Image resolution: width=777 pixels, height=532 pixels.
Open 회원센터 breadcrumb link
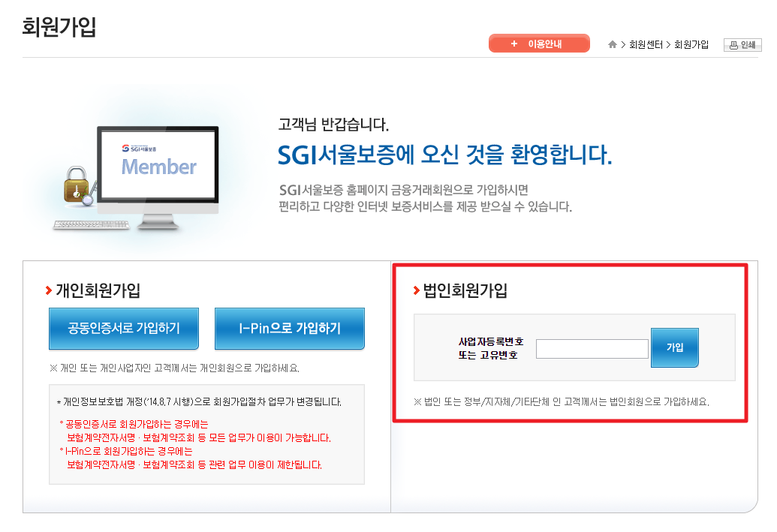pyautogui.click(x=646, y=44)
